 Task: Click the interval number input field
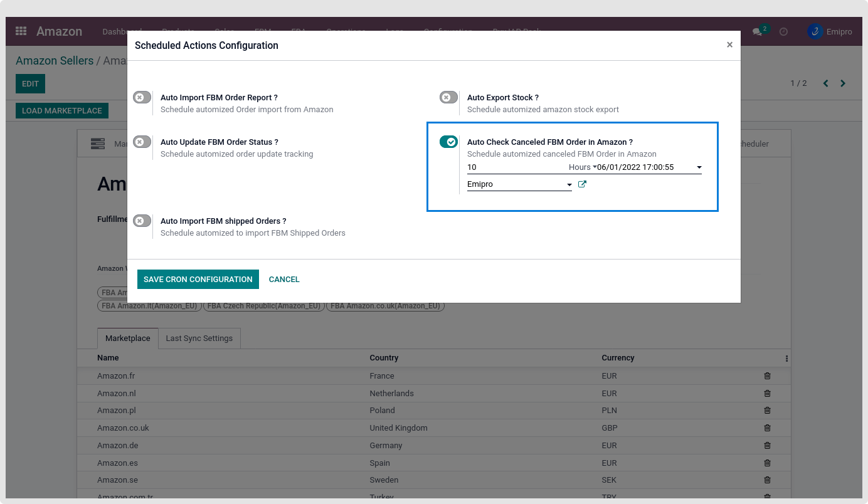pyautogui.click(x=514, y=167)
